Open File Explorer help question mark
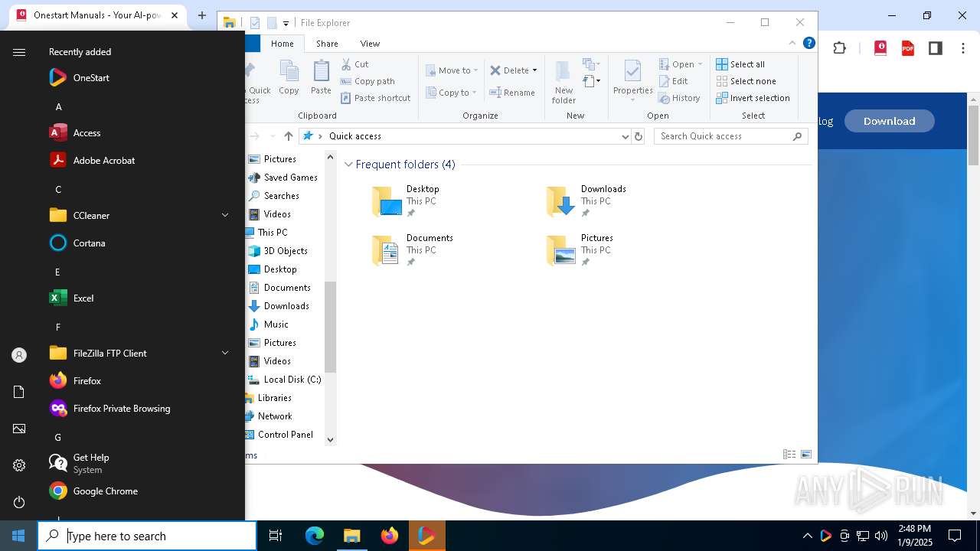 (x=808, y=43)
